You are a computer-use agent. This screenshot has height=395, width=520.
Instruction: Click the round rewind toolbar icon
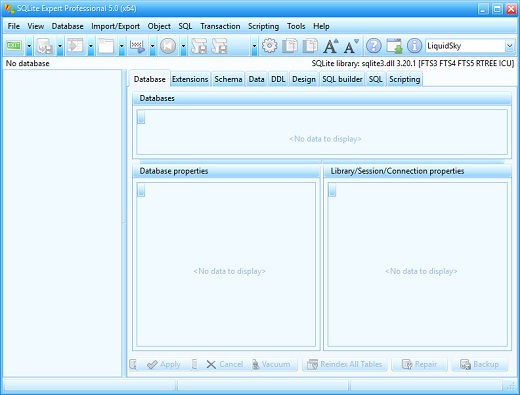point(168,46)
